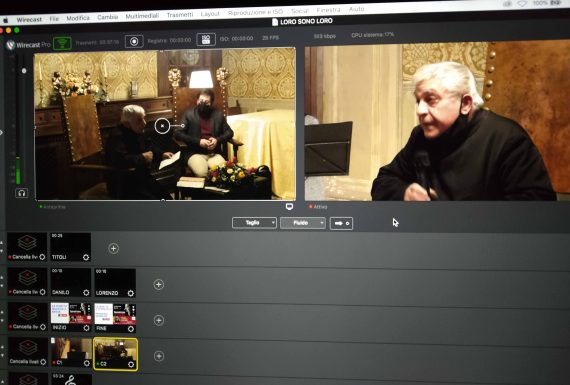Open the Social menu
The width and height of the screenshot is (570, 385).
tap(300, 11)
